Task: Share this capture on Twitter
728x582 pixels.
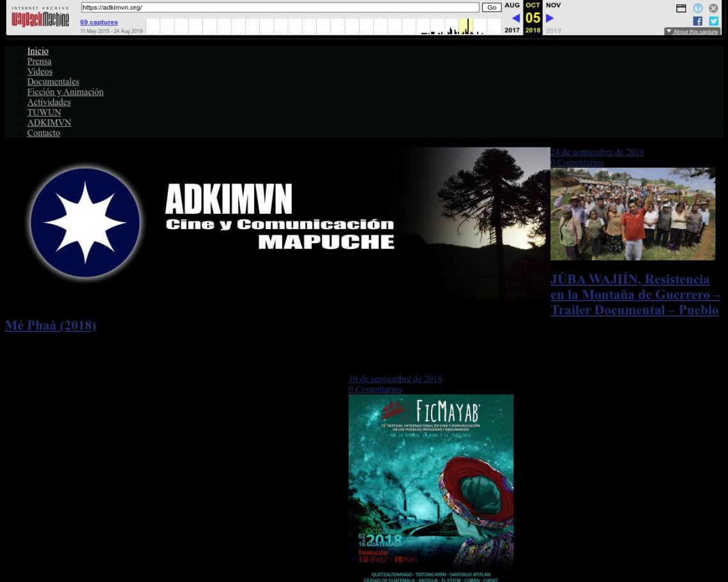Action: [x=713, y=21]
